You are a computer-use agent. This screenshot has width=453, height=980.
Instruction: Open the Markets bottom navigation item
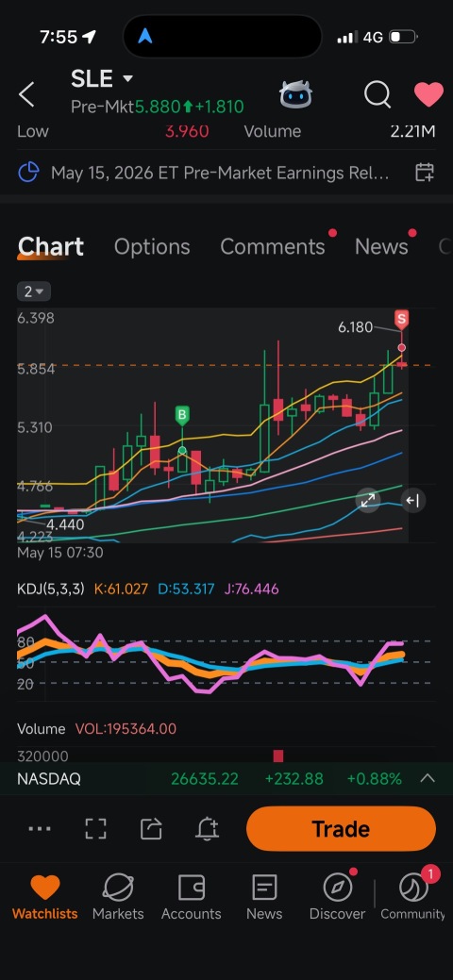pyautogui.click(x=118, y=897)
